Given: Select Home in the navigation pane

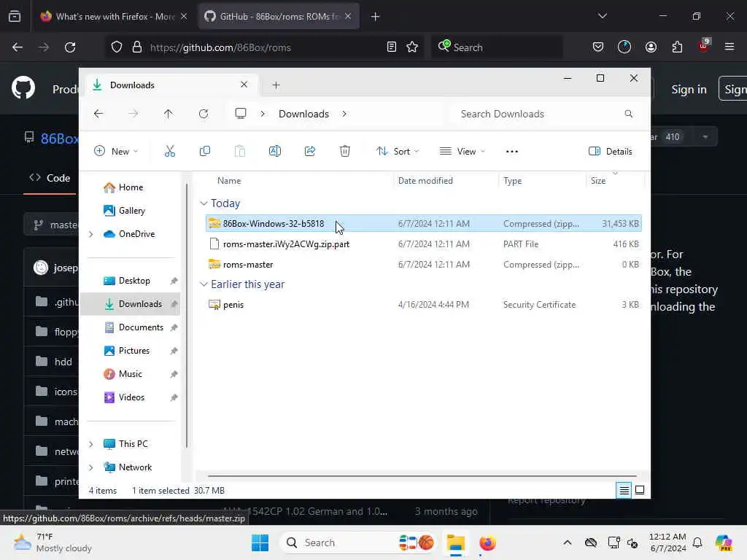Looking at the screenshot, I should point(123,187).
